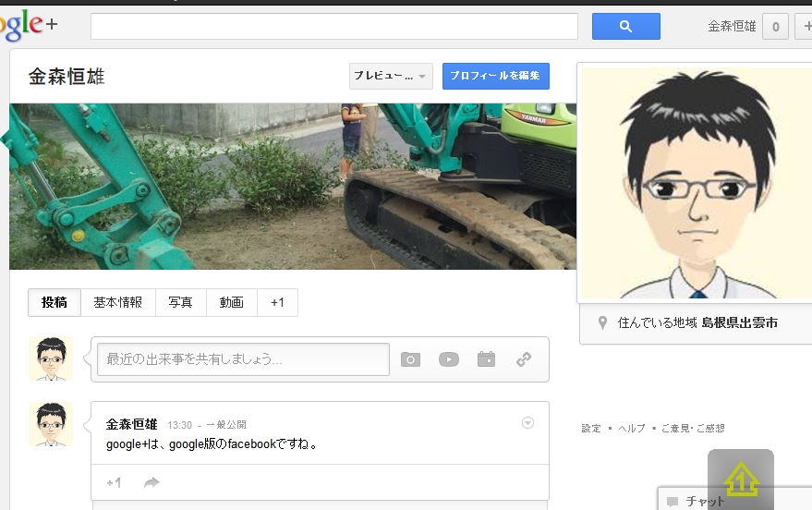Switch to the 基本情報 tab

117,302
